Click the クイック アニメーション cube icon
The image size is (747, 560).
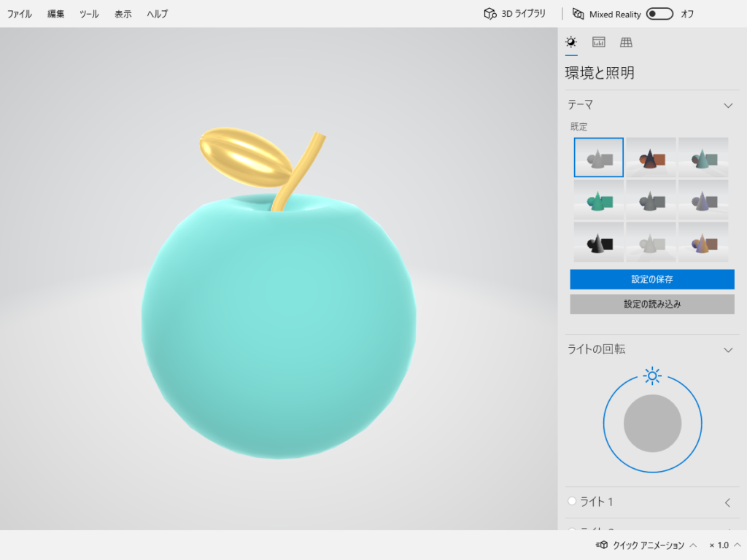coord(603,545)
